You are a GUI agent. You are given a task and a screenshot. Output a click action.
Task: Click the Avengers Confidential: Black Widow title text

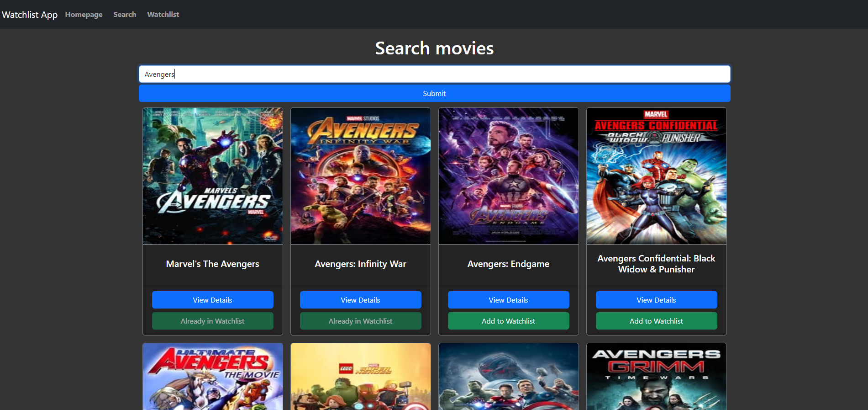(656, 264)
